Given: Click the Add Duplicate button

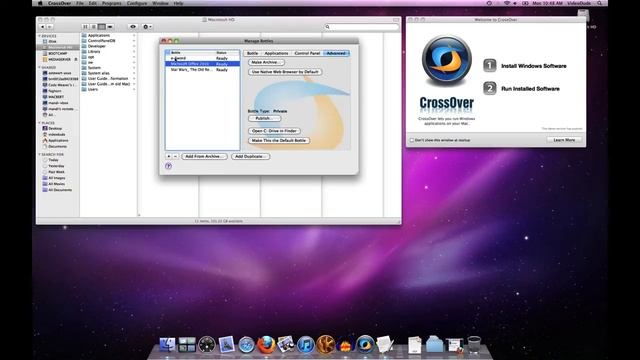Looking at the screenshot, I should click(250, 156).
